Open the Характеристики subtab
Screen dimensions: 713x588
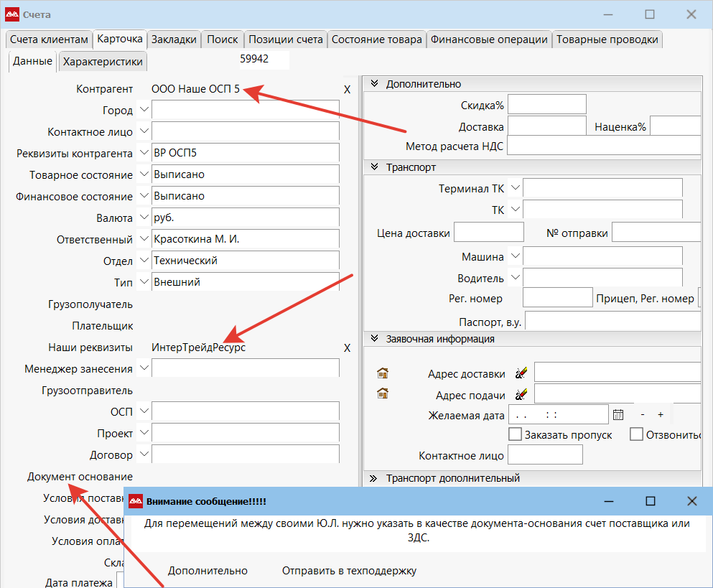pos(103,62)
